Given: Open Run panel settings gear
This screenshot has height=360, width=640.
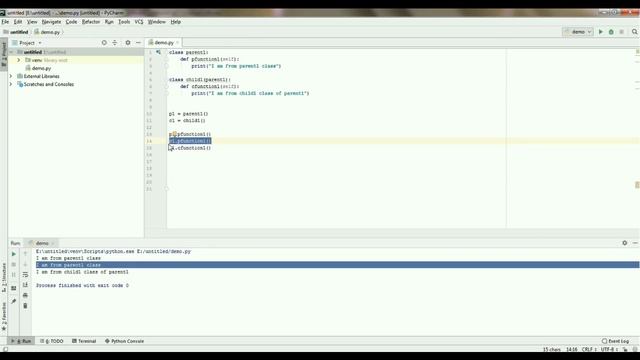Looking at the screenshot, I should (624, 243).
